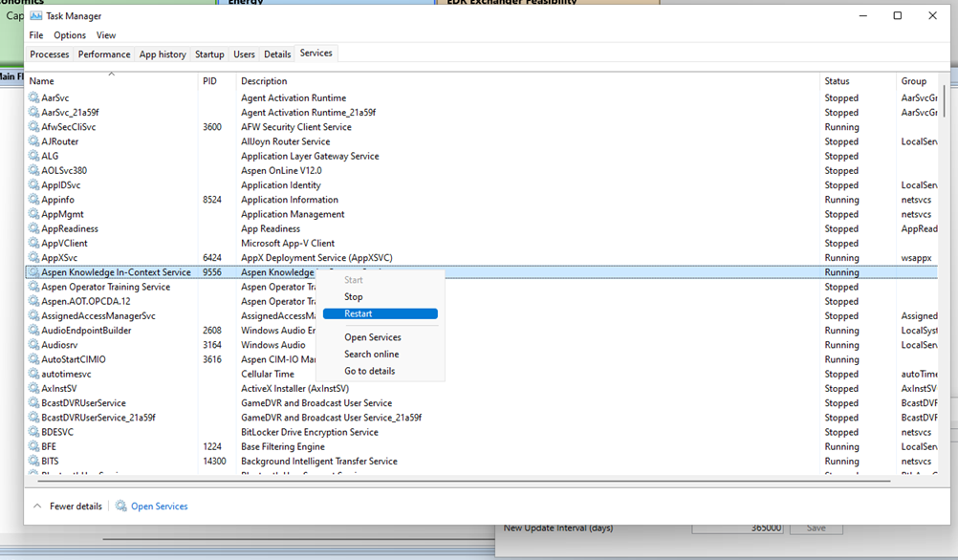The width and height of the screenshot is (958, 560).
Task: Click the service icon beside BITS
Action: [33, 461]
